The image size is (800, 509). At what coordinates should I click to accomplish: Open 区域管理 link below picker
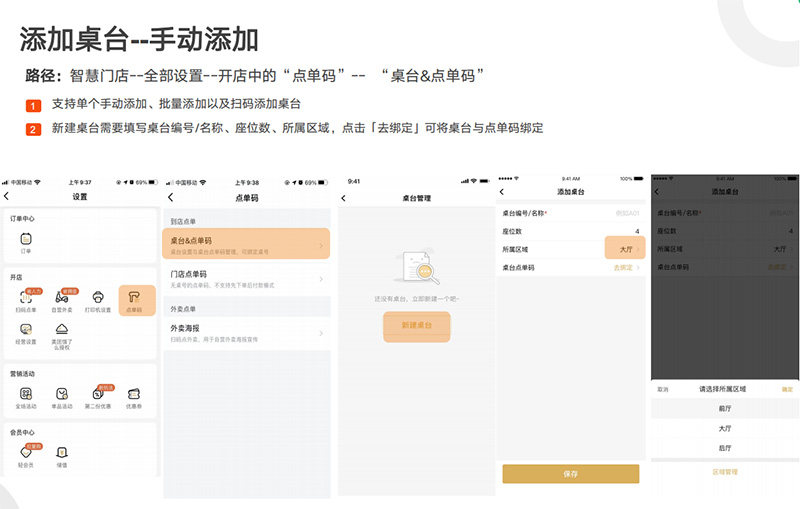pos(725,472)
